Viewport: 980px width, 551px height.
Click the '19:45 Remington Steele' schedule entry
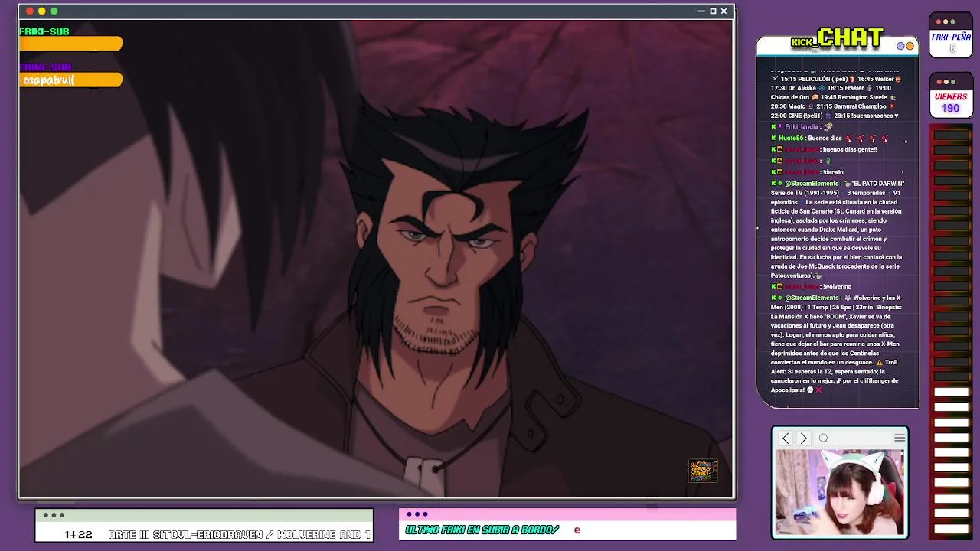854,97
